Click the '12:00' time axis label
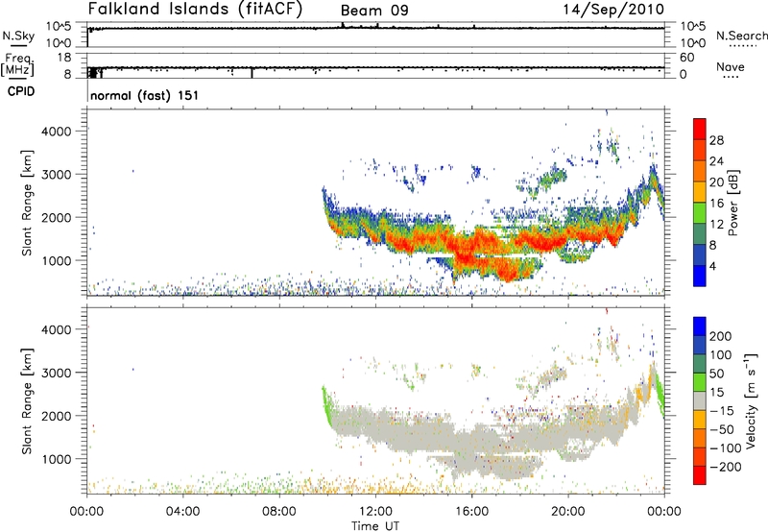 pos(375,512)
